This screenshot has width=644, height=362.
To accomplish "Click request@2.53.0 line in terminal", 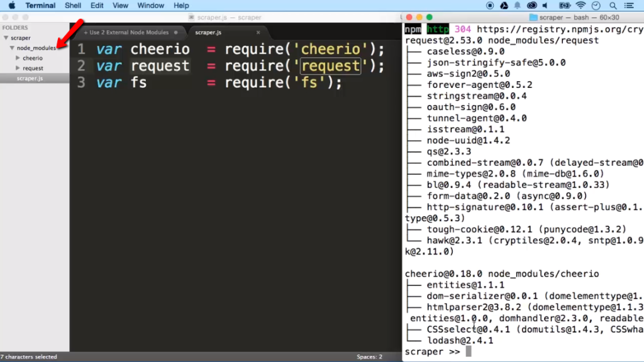I will (501, 40).
